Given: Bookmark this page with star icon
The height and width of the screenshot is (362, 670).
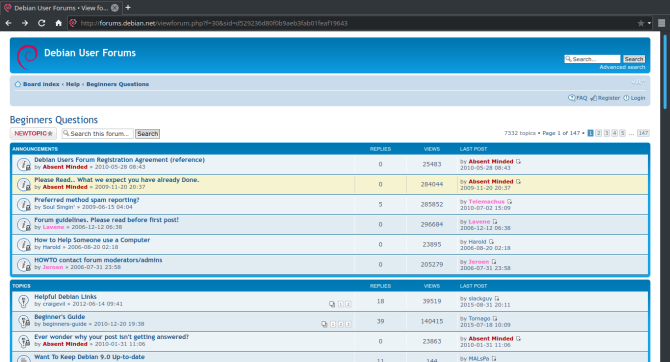Looking at the screenshot, I should (641, 23).
